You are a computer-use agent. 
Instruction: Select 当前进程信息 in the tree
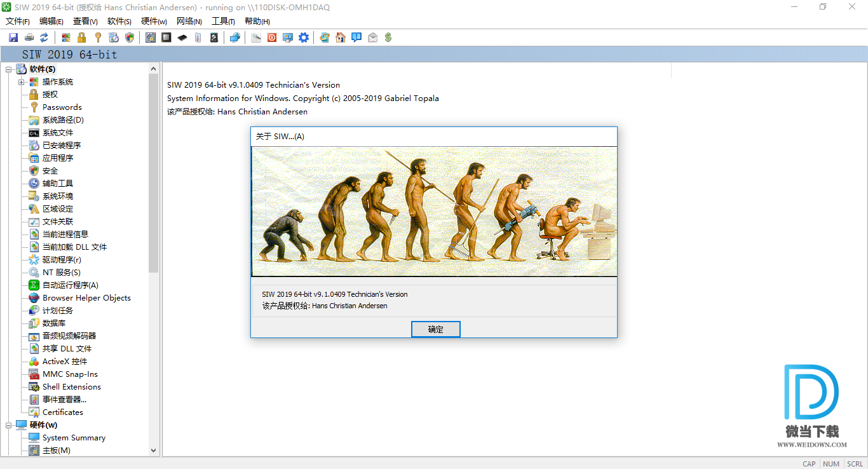point(65,234)
